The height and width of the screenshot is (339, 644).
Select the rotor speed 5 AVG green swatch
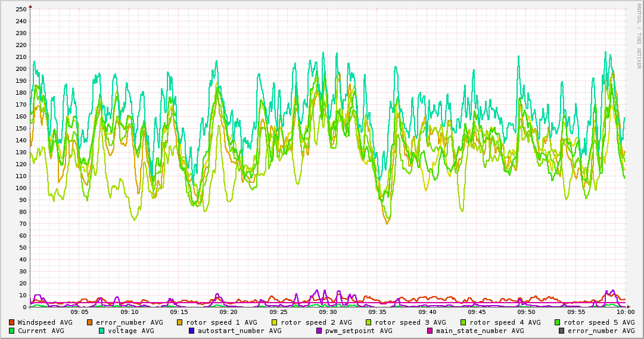click(557, 322)
